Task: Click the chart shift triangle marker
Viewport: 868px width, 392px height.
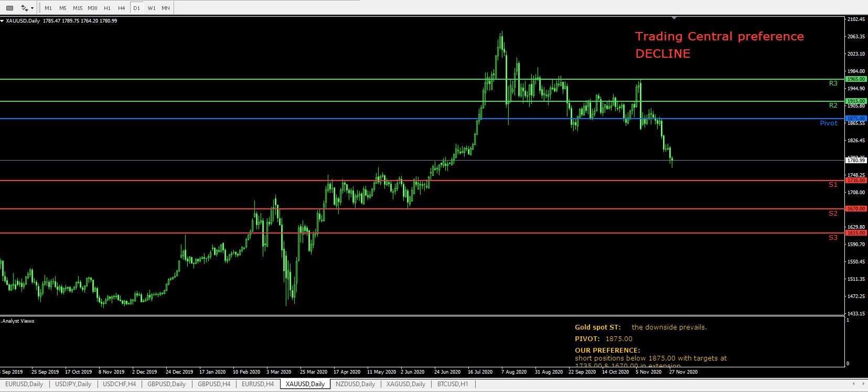Action: [674, 18]
